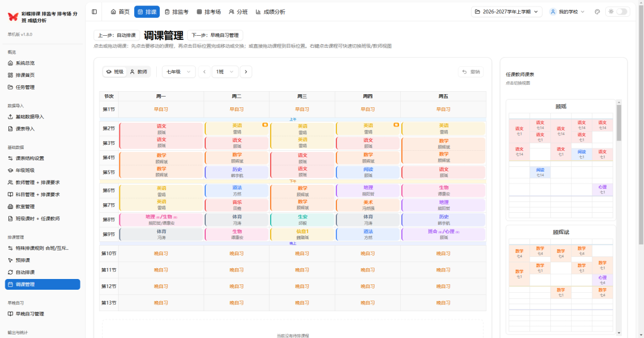Open 教室管理 in the sidebar
The height and width of the screenshot is (338, 644).
coord(43,207)
